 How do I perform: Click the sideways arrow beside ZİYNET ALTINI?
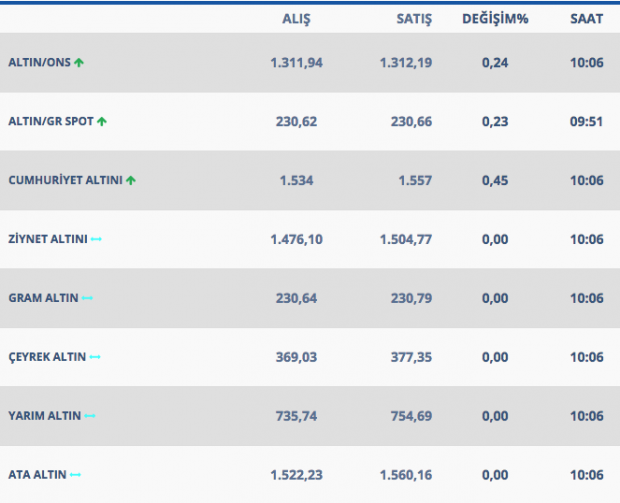pos(96,239)
